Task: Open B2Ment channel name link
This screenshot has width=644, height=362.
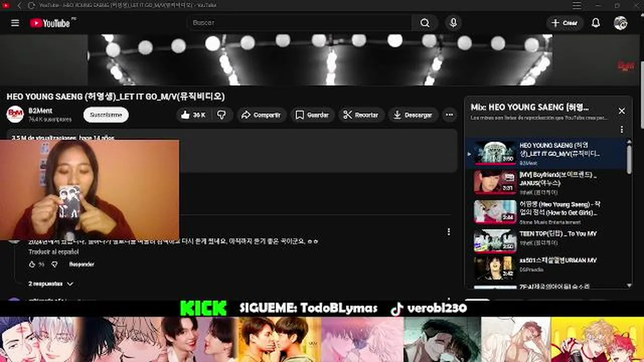Action: tap(40, 111)
